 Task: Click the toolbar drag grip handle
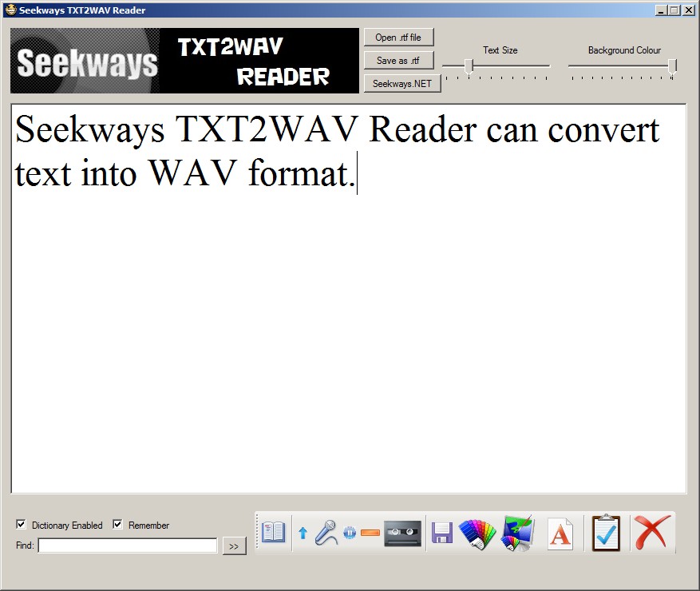coord(257,532)
